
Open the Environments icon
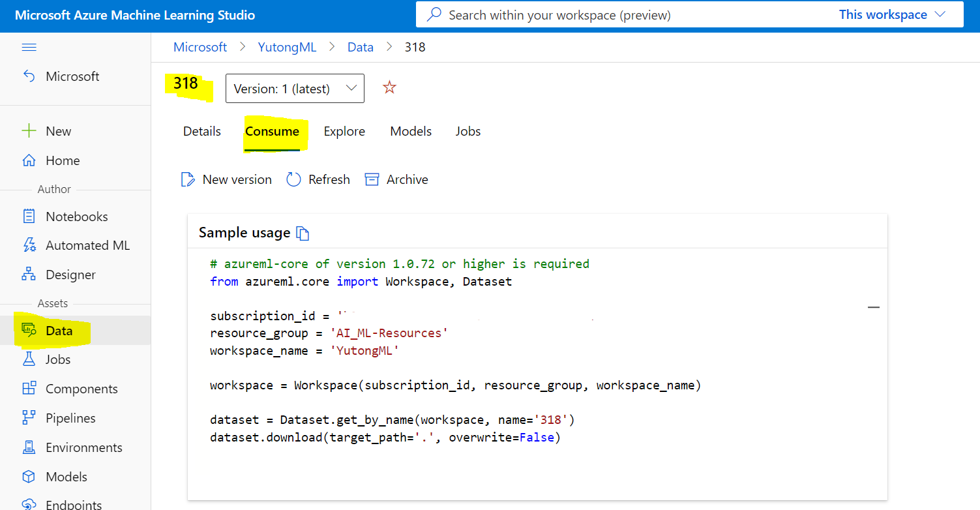pyautogui.click(x=29, y=447)
